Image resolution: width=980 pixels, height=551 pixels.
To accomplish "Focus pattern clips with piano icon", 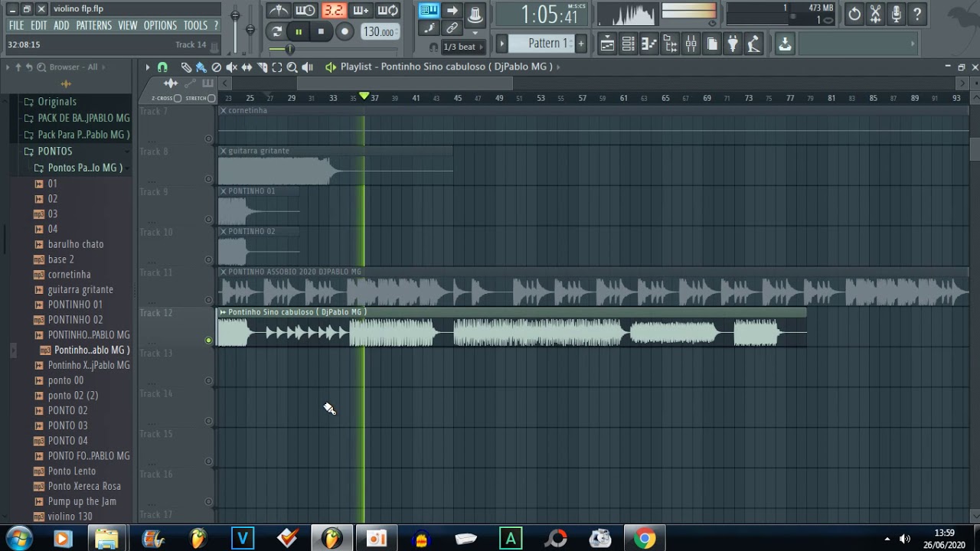I will tap(207, 83).
